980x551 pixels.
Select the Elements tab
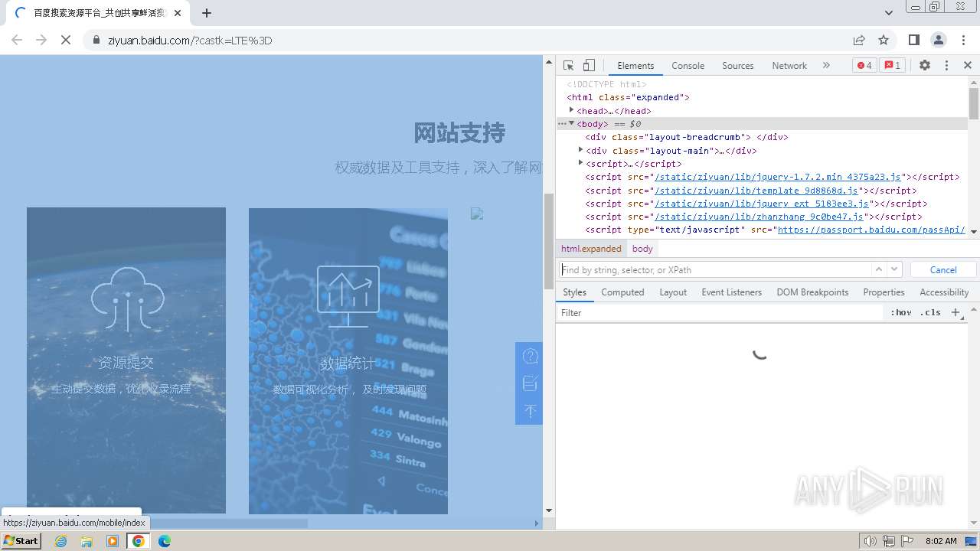click(x=635, y=66)
